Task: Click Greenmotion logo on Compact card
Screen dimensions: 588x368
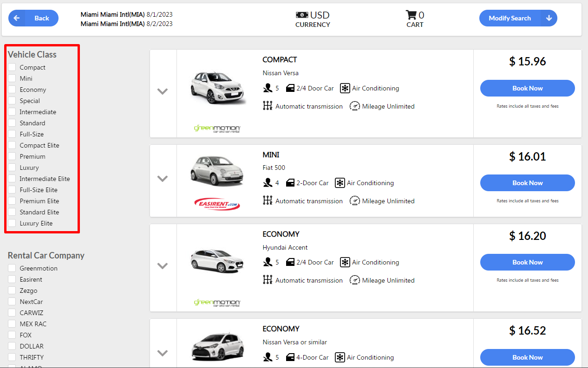Action: coord(217,129)
